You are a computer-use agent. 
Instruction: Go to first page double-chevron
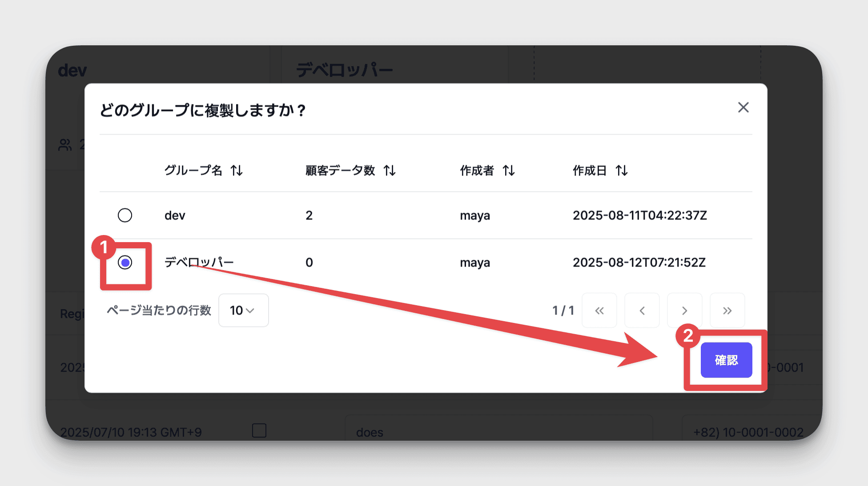point(599,311)
